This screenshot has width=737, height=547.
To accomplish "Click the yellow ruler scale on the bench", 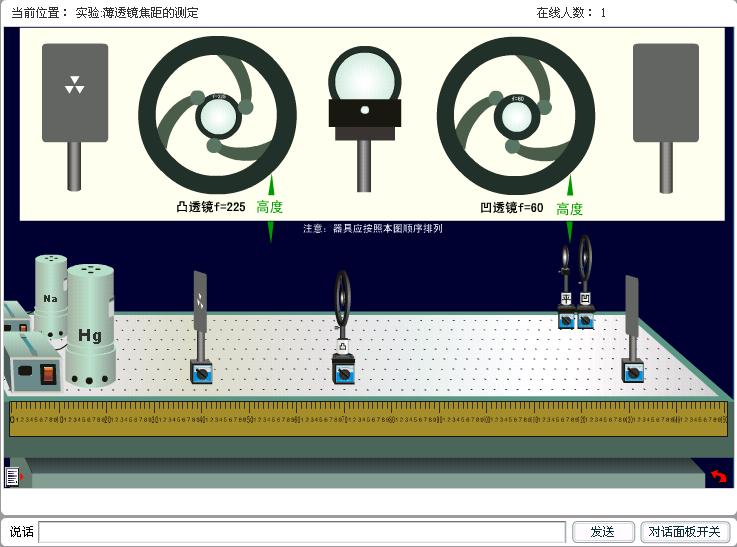I will pos(368,420).
